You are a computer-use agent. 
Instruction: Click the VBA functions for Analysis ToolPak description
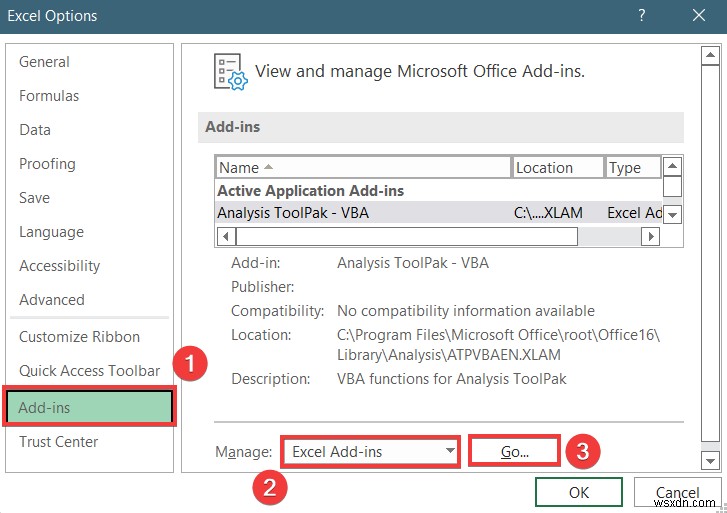tap(452, 378)
